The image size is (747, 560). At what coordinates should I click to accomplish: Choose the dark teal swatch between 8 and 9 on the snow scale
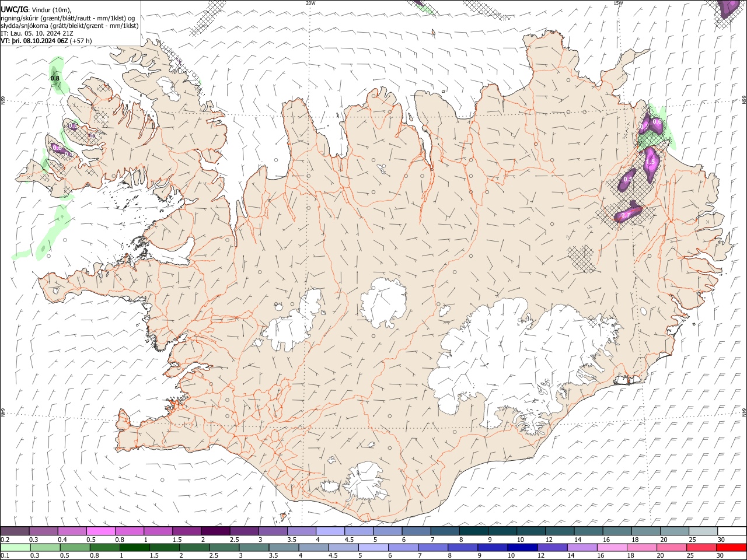coord(474,531)
